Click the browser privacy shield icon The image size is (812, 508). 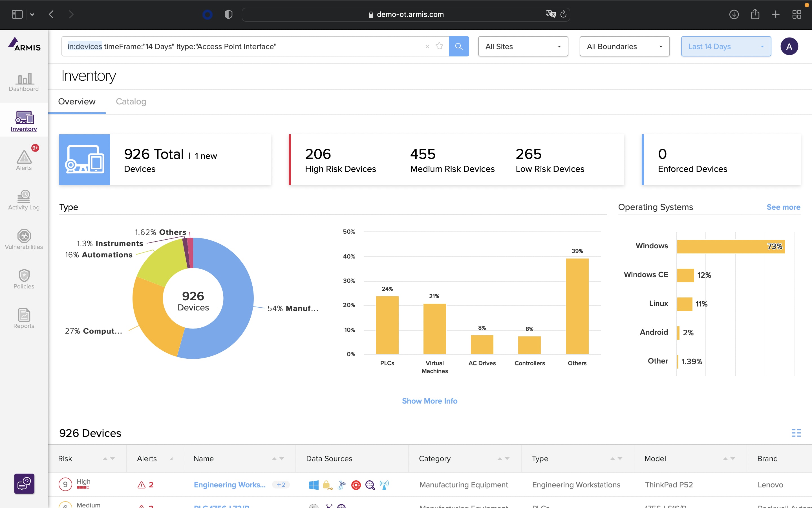click(228, 14)
